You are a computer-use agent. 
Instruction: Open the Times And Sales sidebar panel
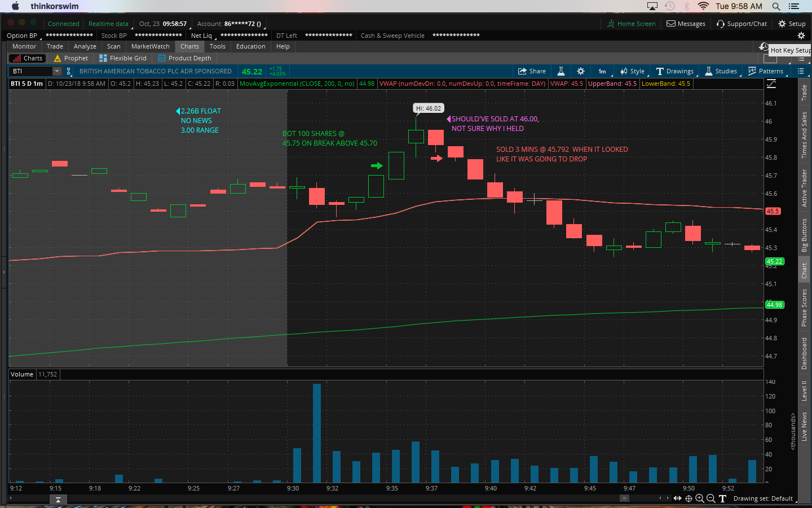coord(804,135)
